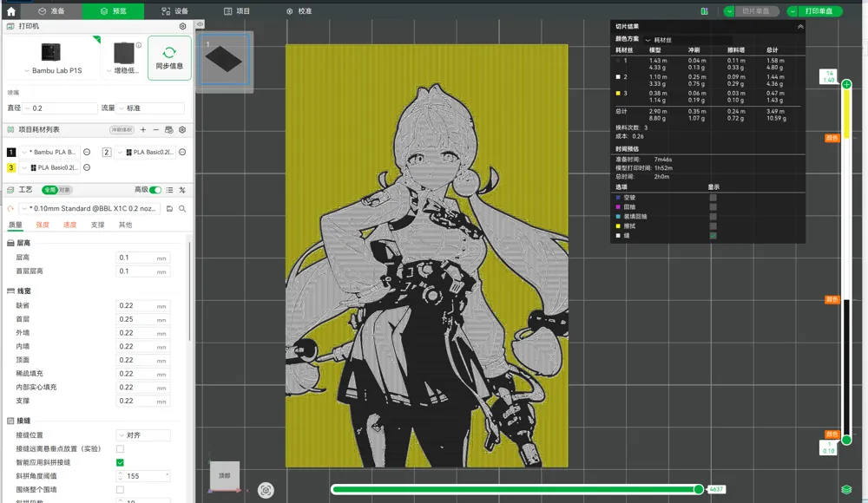Collapse the left sidebar with the arrow handle
Viewport: 868px width, 503px height.
pos(200,24)
